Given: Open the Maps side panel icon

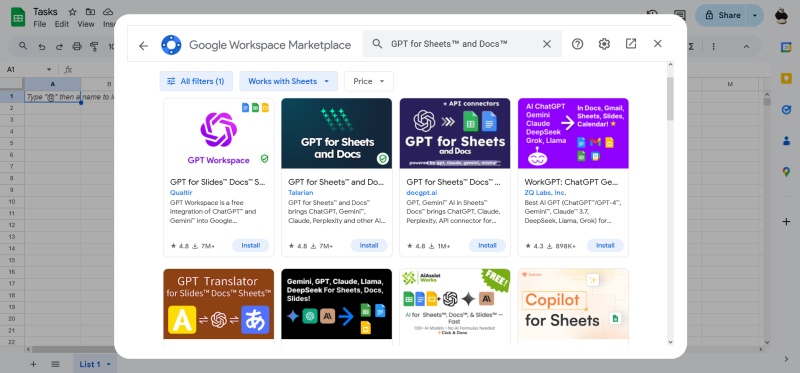Looking at the screenshot, I should [x=786, y=172].
